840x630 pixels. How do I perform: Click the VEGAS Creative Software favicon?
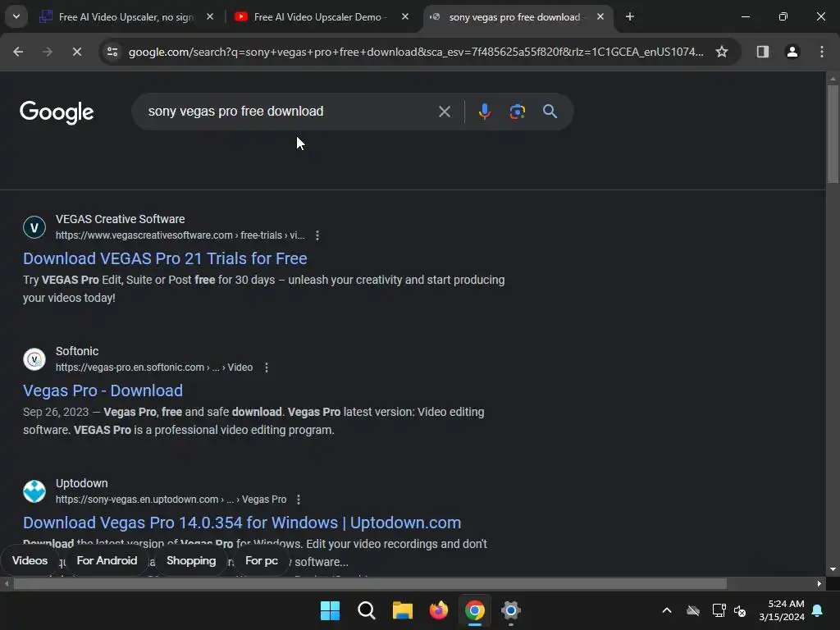click(x=34, y=227)
